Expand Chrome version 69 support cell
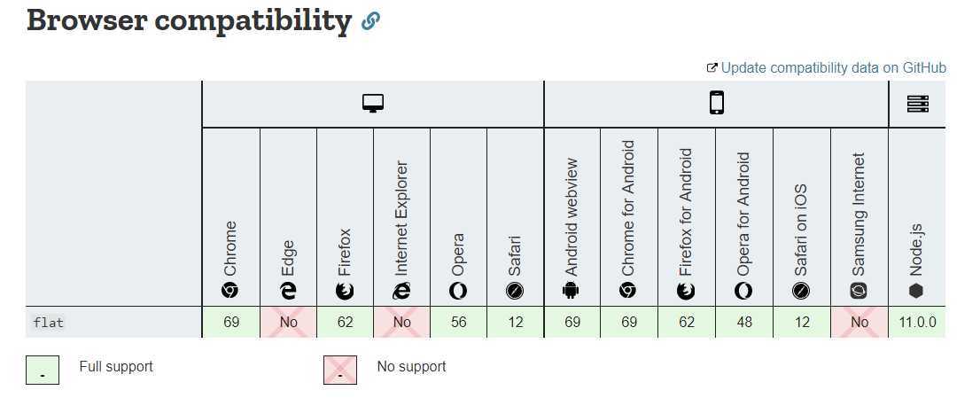This screenshot has height=398, width=980. point(230,323)
